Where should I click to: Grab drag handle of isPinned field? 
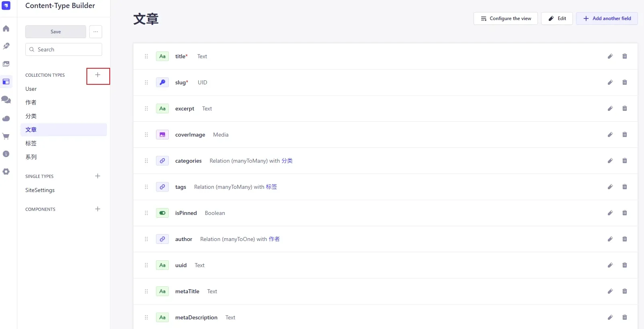(x=146, y=213)
